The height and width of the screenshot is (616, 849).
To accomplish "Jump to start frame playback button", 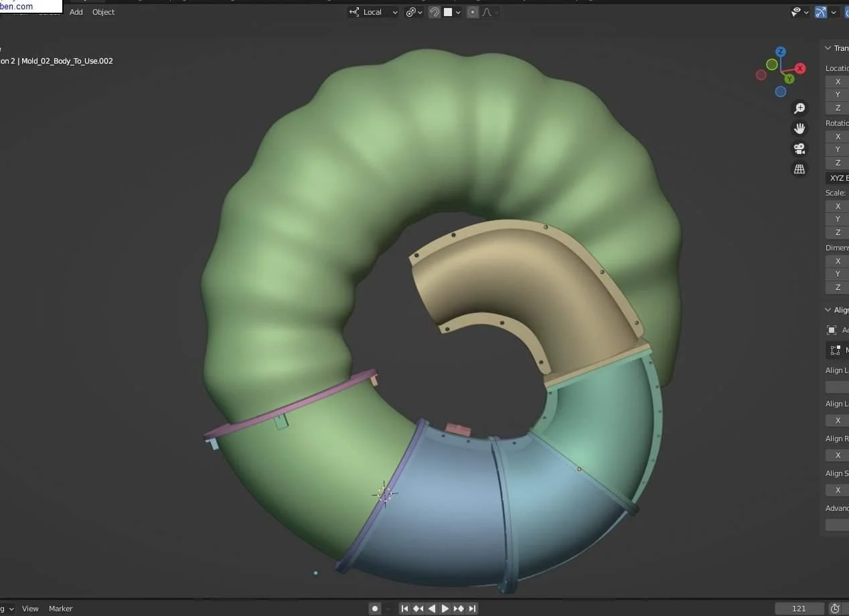I will [x=404, y=609].
